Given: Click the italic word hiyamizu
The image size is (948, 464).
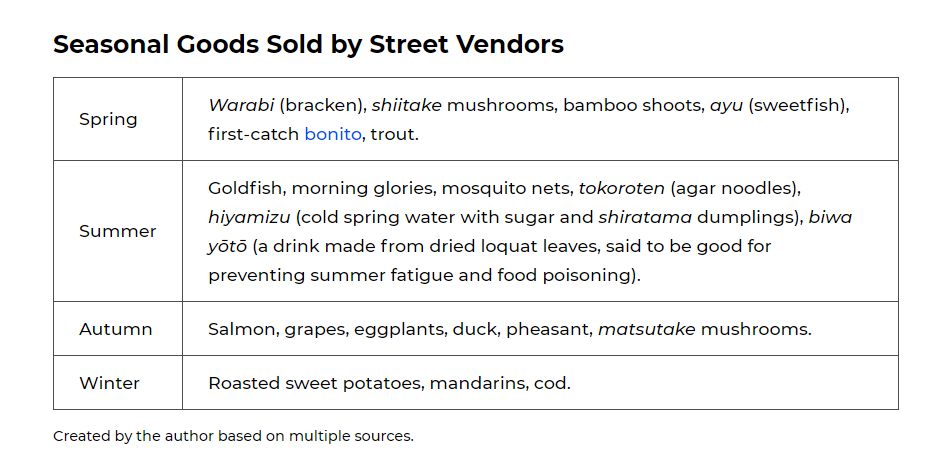Looking at the screenshot, I should tap(249, 217).
